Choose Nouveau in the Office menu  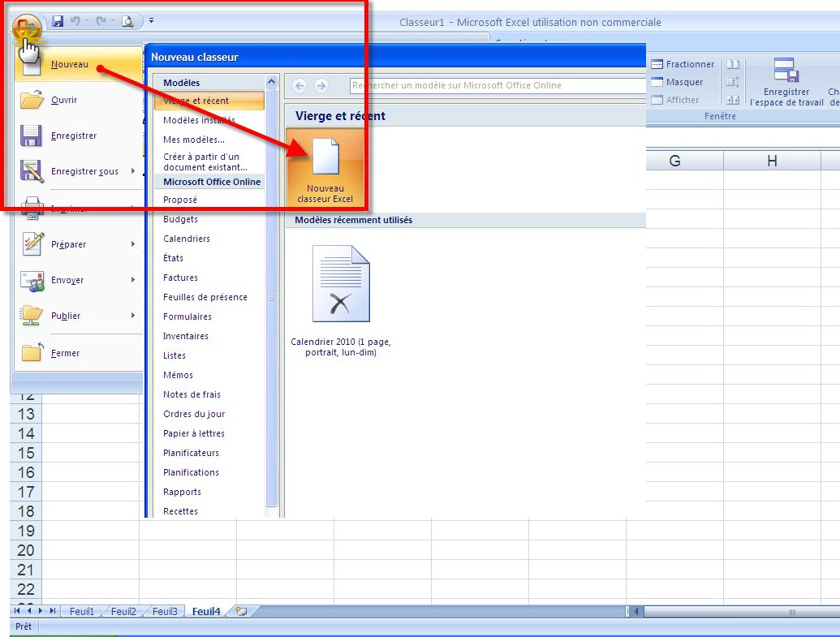[x=78, y=64]
